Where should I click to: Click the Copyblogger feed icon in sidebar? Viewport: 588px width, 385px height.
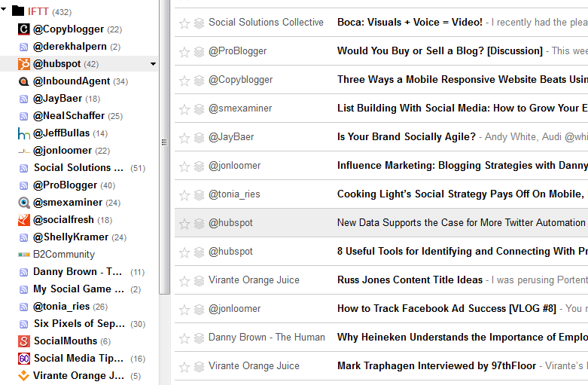pos(23,29)
